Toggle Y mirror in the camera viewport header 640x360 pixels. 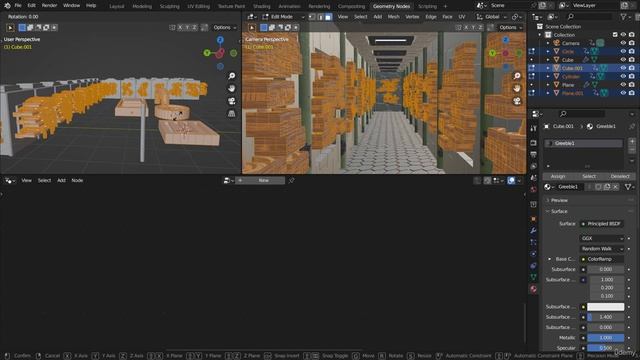(x=473, y=27)
